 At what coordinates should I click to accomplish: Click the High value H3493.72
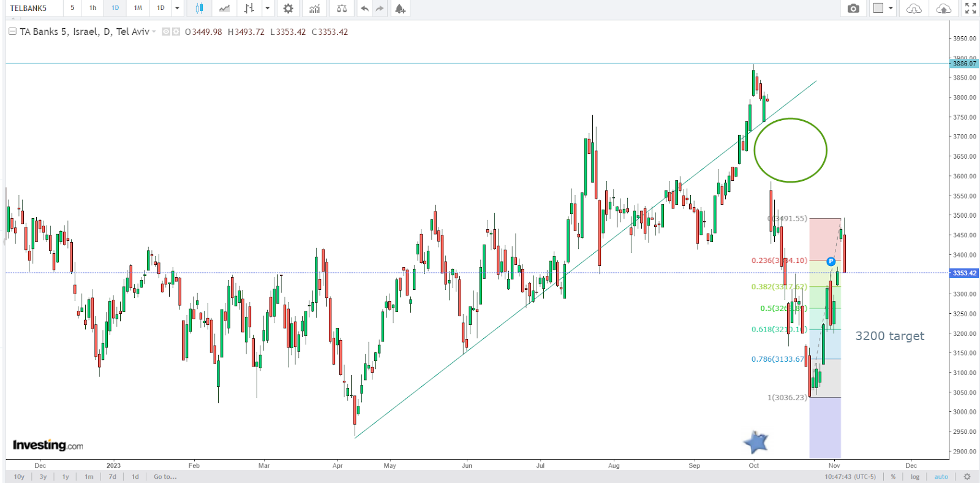pyautogui.click(x=246, y=32)
